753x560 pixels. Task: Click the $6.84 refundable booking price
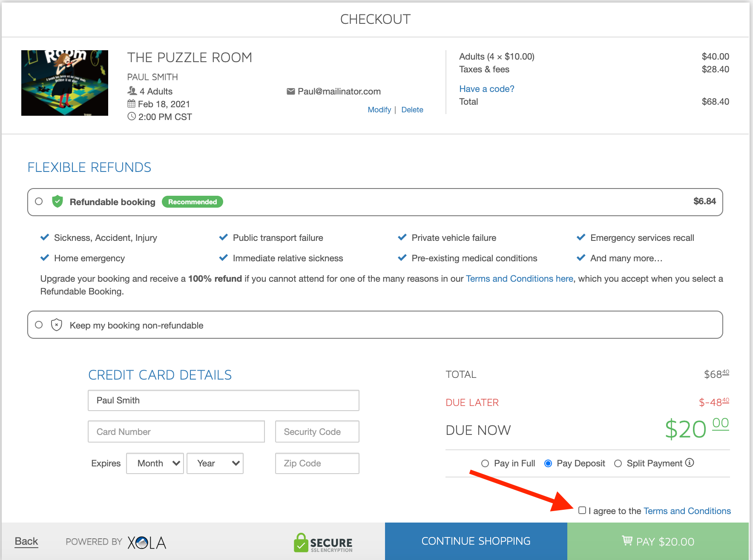tap(704, 201)
